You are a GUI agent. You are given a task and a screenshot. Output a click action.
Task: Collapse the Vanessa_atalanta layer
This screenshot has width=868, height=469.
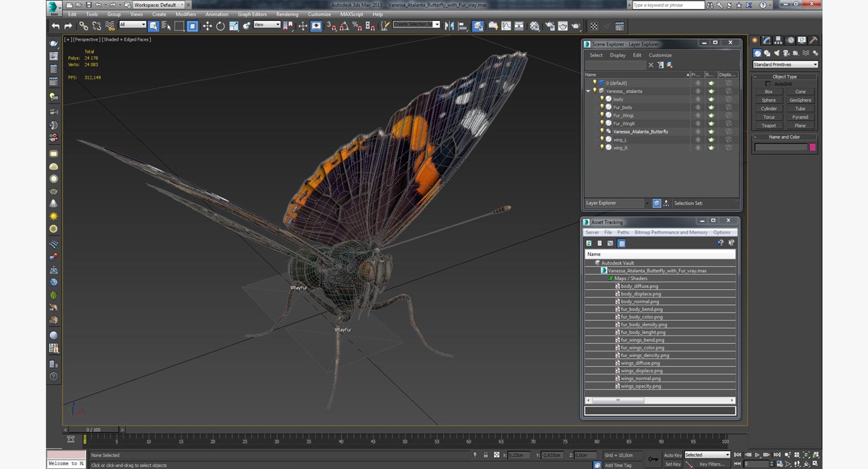(588, 91)
